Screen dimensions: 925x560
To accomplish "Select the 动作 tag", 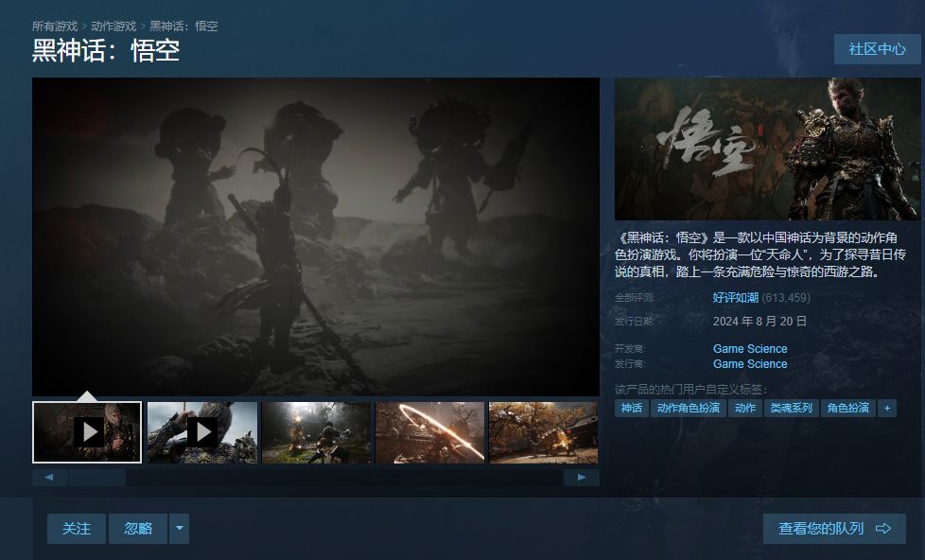I will pyautogui.click(x=745, y=408).
